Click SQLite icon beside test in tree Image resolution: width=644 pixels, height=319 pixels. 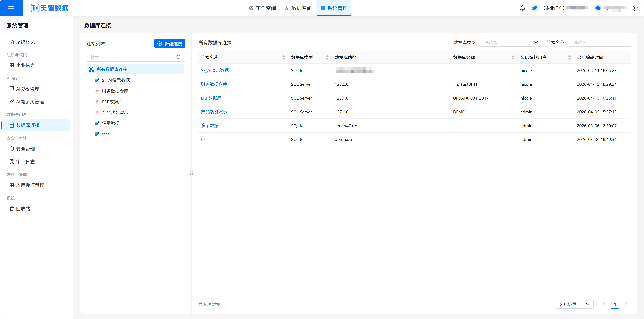(97, 134)
